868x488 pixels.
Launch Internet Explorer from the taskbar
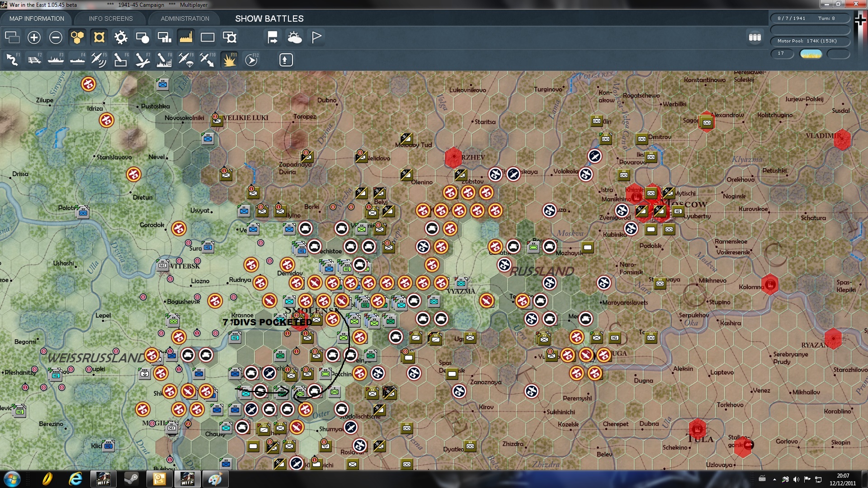75,479
